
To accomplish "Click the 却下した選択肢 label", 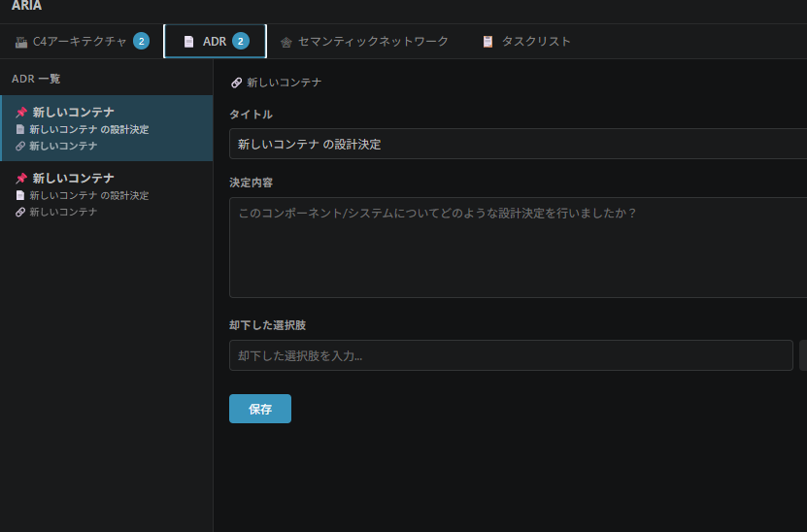I will coord(268,325).
